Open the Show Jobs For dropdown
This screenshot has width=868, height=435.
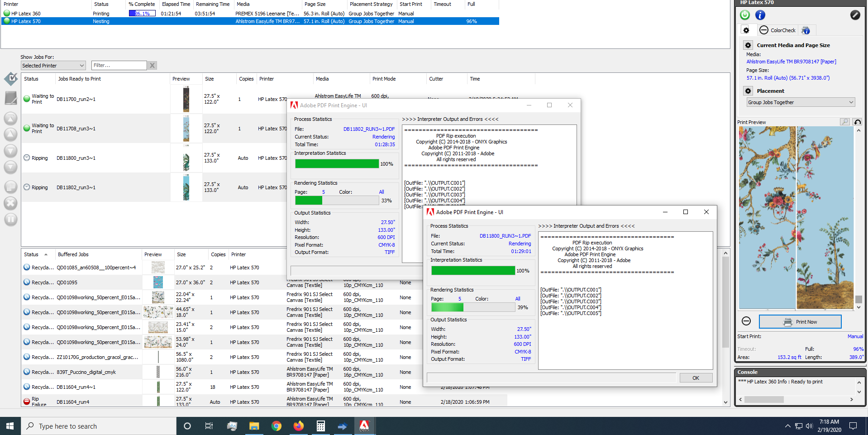tap(53, 66)
